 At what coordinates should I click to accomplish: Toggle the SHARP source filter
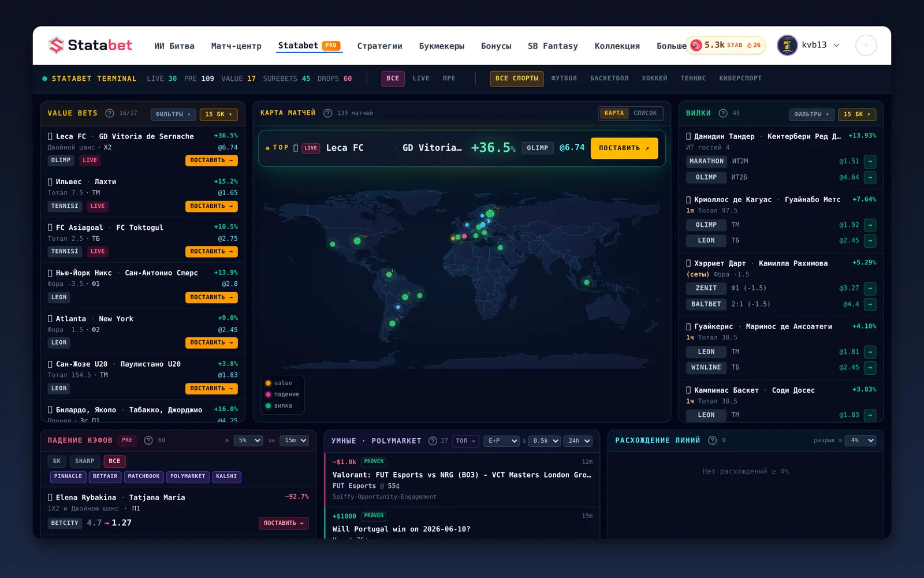[x=84, y=461]
